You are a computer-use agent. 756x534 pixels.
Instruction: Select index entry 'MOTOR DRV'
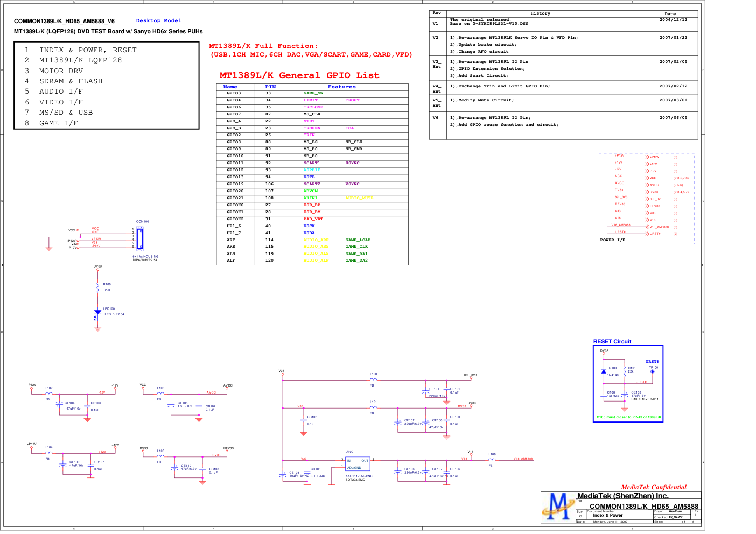[61, 71]
